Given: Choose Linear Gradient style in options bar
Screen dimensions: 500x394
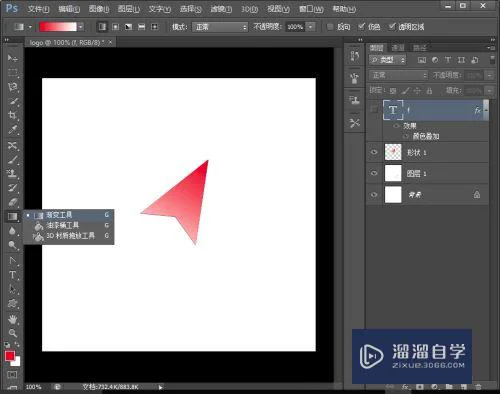Looking at the screenshot, I should [x=102, y=27].
